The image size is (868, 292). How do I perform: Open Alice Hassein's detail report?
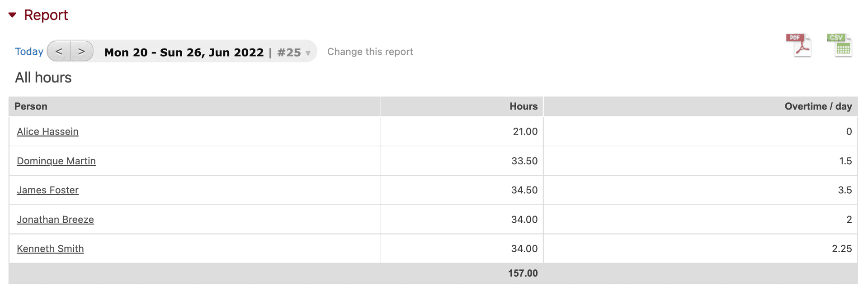point(47,131)
